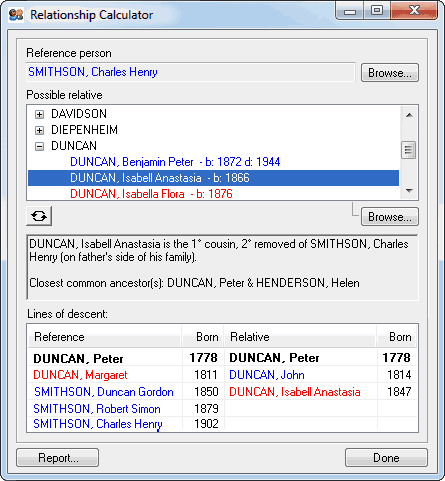This screenshot has width=445, height=481.
Task: Select SMITHSON, Duncan Gordon in lines of descent
Action: (x=104, y=392)
